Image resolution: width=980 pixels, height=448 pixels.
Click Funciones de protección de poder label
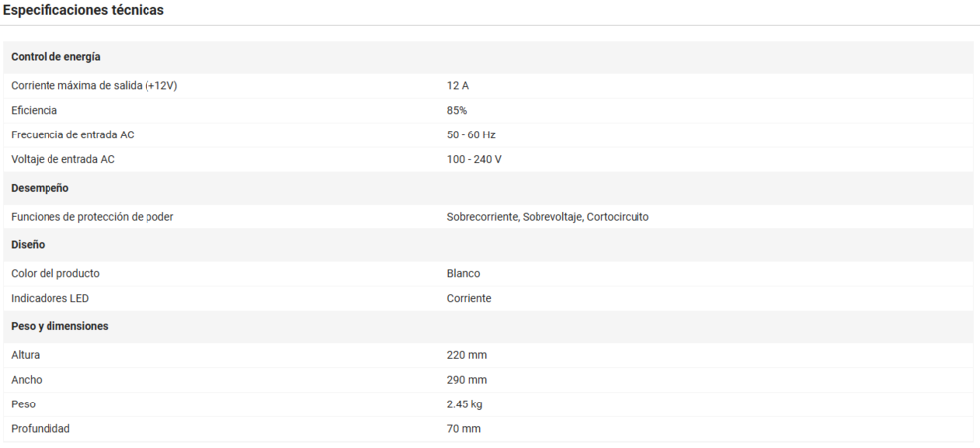(92, 217)
